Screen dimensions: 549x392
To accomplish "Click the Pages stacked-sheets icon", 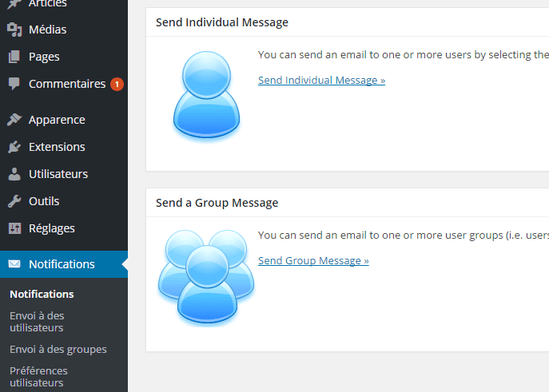I will click(x=14, y=57).
